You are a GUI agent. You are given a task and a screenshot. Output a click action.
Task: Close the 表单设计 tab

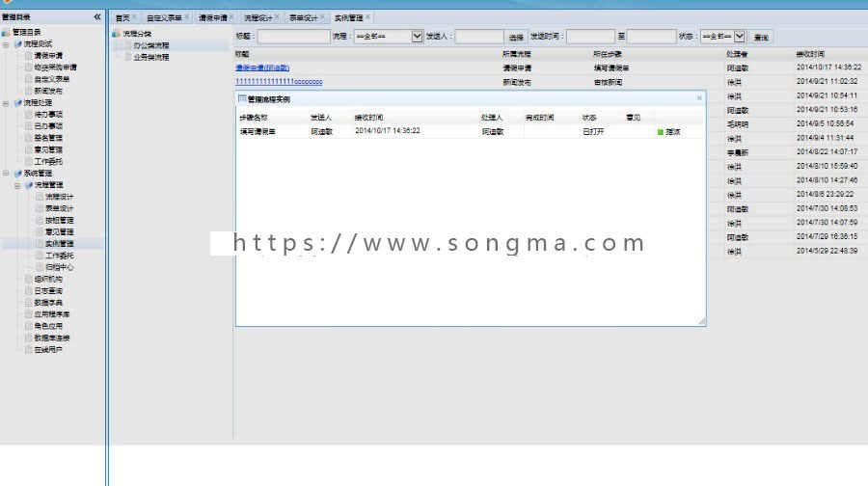click(322, 17)
